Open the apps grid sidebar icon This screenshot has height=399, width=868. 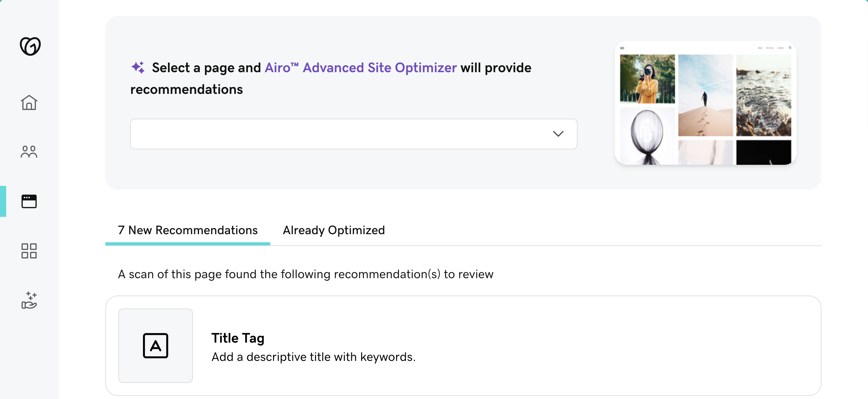[29, 251]
